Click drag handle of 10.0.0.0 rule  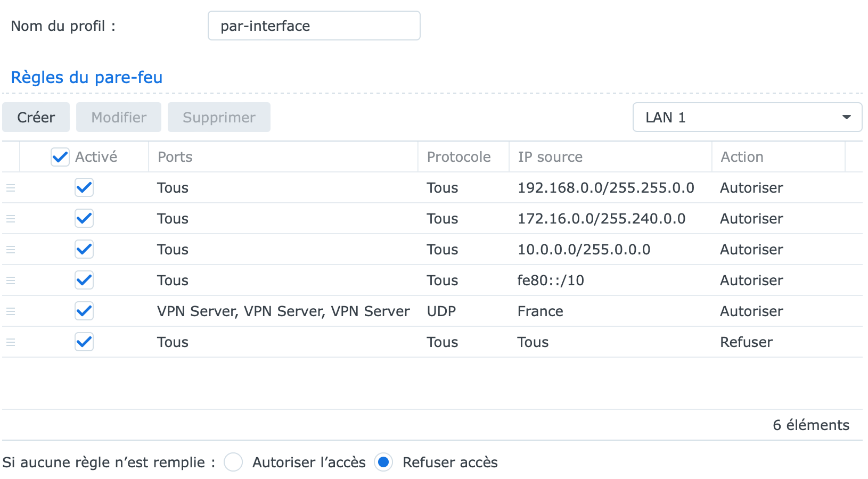tap(11, 250)
